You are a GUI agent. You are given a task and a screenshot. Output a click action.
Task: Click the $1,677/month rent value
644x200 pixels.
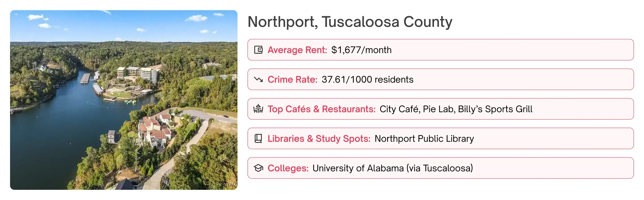(x=361, y=50)
